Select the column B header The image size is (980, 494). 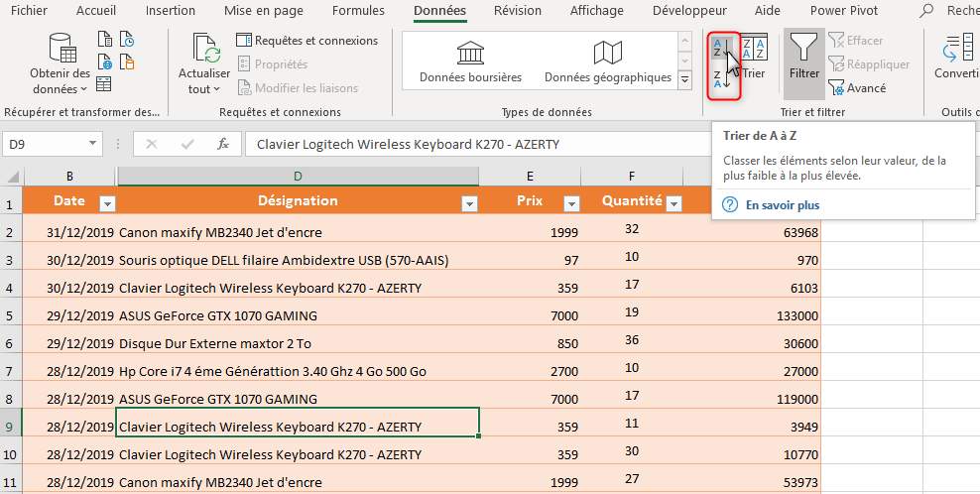click(x=69, y=177)
